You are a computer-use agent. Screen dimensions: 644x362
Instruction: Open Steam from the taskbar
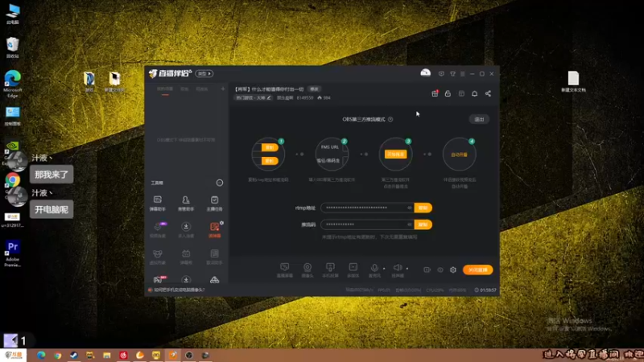74,356
